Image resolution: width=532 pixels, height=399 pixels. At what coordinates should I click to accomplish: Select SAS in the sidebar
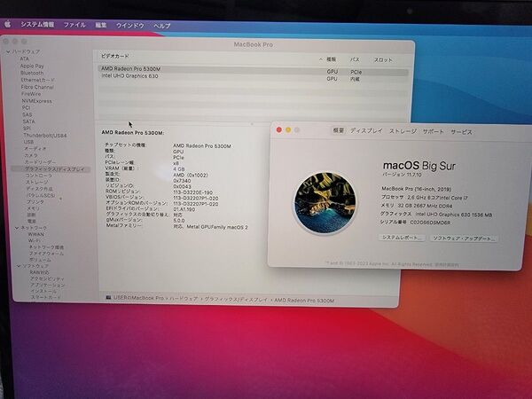click(x=27, y=114)
